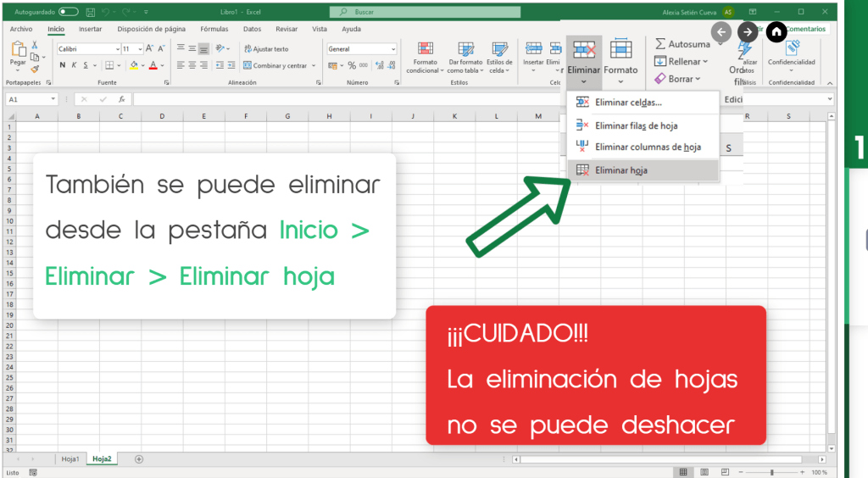
Task: Switch to the Disposición de página tab
Action: (x=151, y=29)
